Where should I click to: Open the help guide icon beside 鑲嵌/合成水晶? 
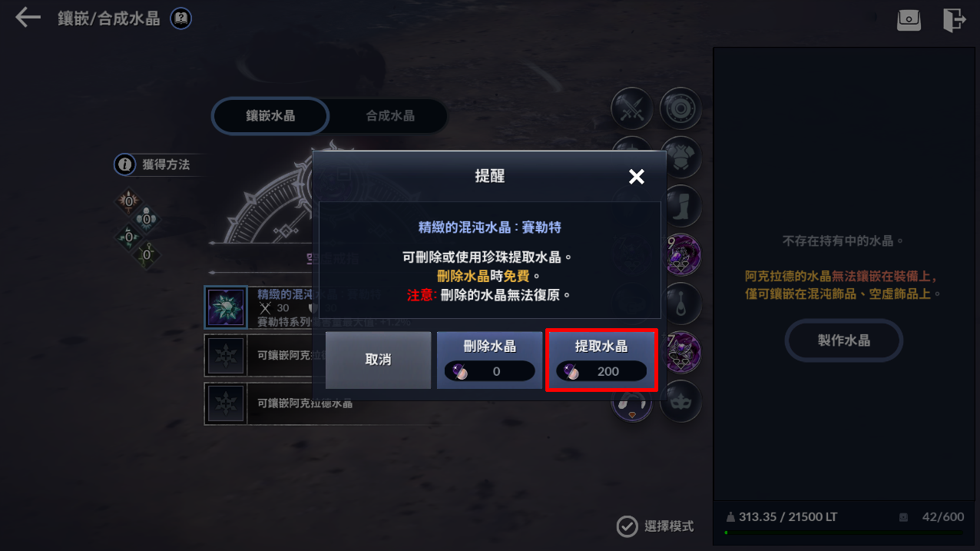[180, 18]
